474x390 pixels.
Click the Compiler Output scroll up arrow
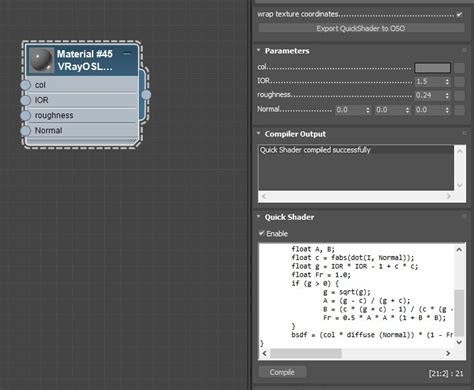[x=460, y=151]
